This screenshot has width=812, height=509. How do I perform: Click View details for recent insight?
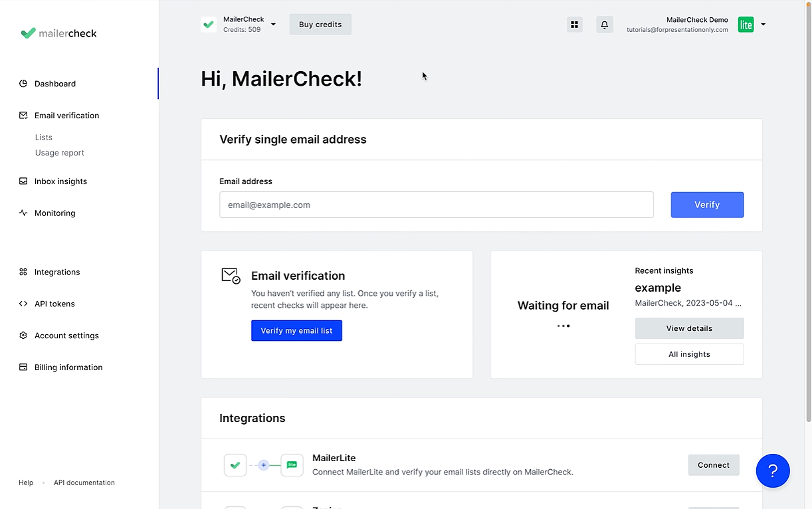689,328
